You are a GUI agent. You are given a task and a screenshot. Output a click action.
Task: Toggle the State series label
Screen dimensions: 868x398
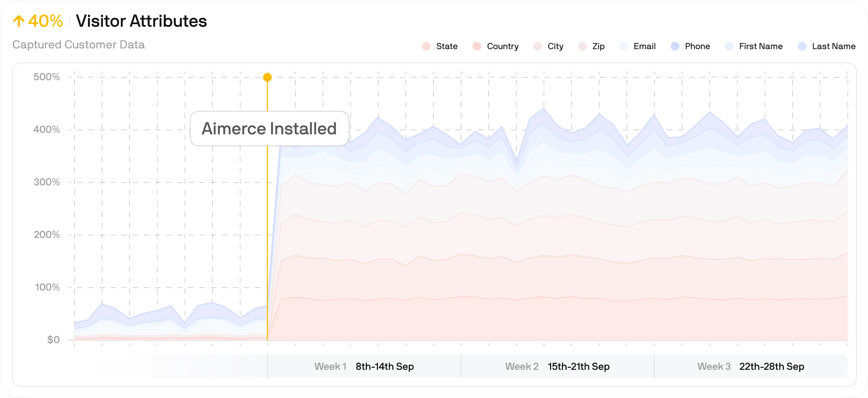coord(447,46)
